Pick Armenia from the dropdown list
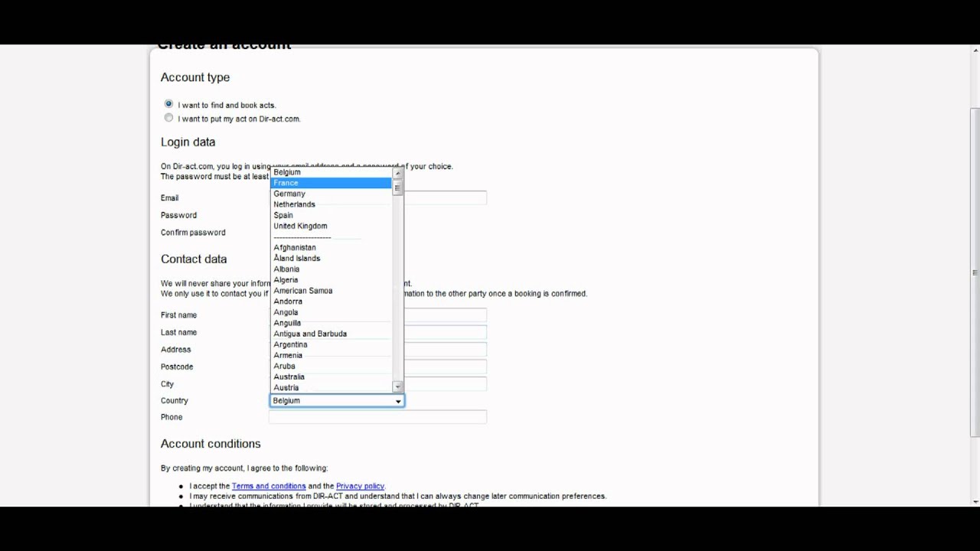980x551 pixels. coord(332,355)
